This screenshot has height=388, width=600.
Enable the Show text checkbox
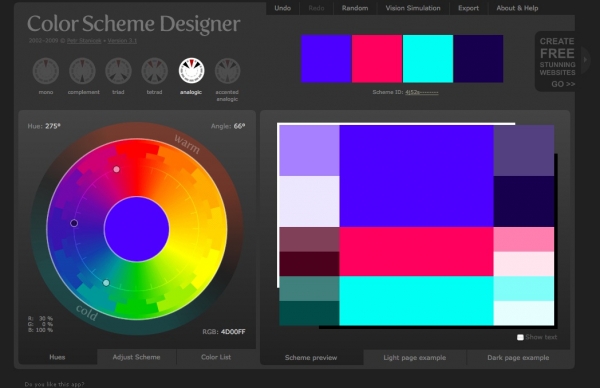click(x=520, y=337)
